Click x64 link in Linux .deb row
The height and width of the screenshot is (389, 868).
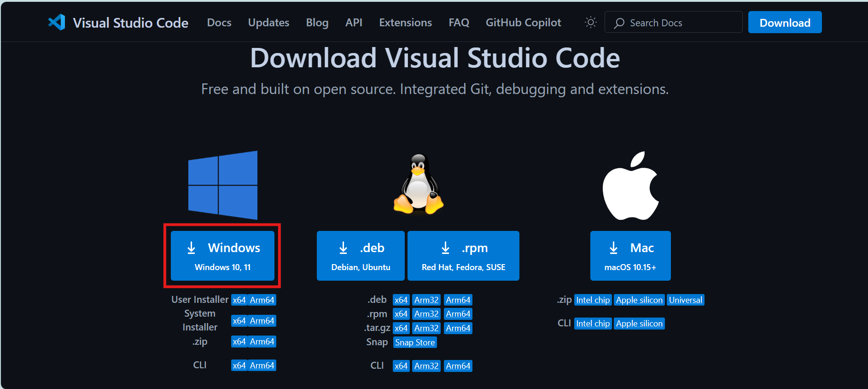tap(401, 300)
